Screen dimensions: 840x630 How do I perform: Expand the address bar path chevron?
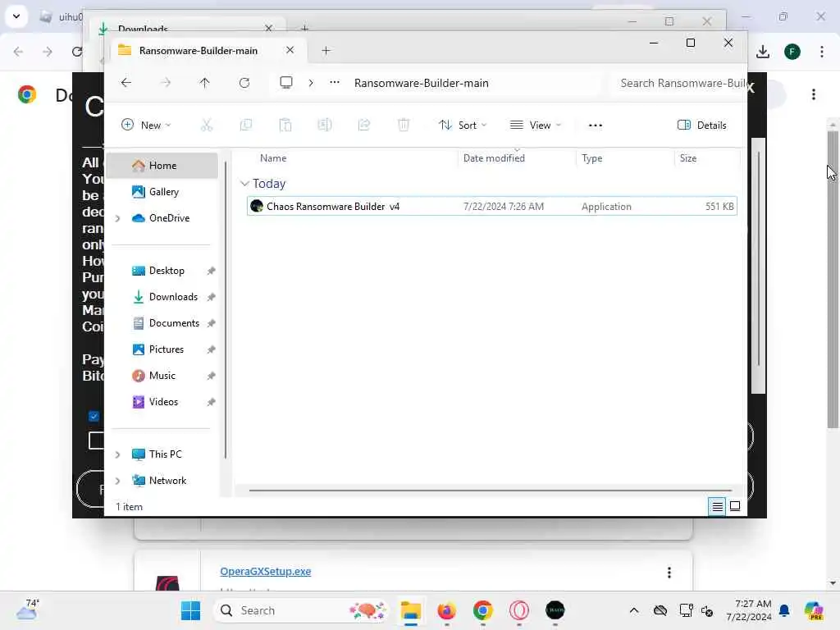pyautogui.click(x=311, y=83)
